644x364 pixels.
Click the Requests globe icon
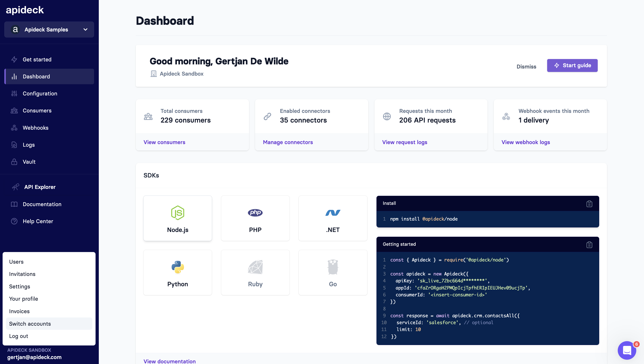(387, 116)
